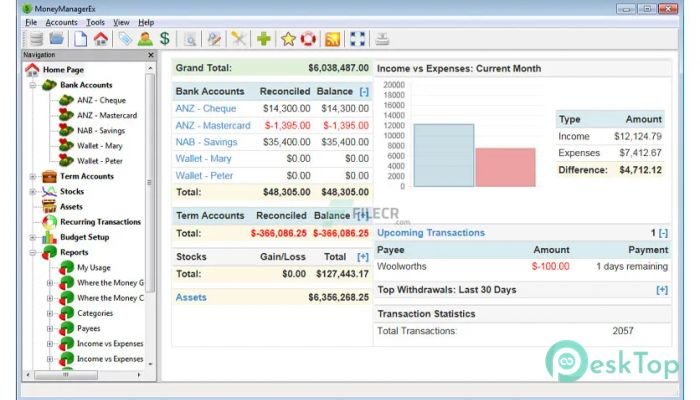Open Options wrench and screwdriver icon

tap(238, 39)
